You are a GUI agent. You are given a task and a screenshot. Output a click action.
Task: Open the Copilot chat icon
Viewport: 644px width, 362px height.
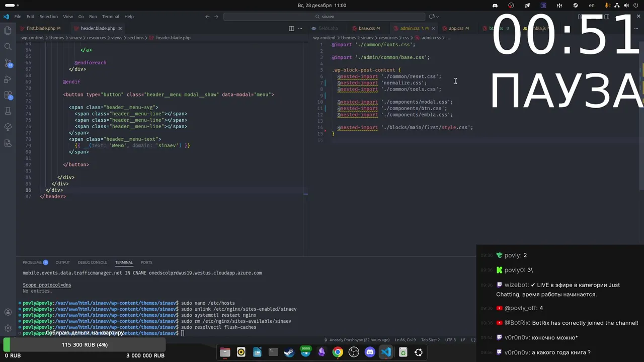click(431, 17)
